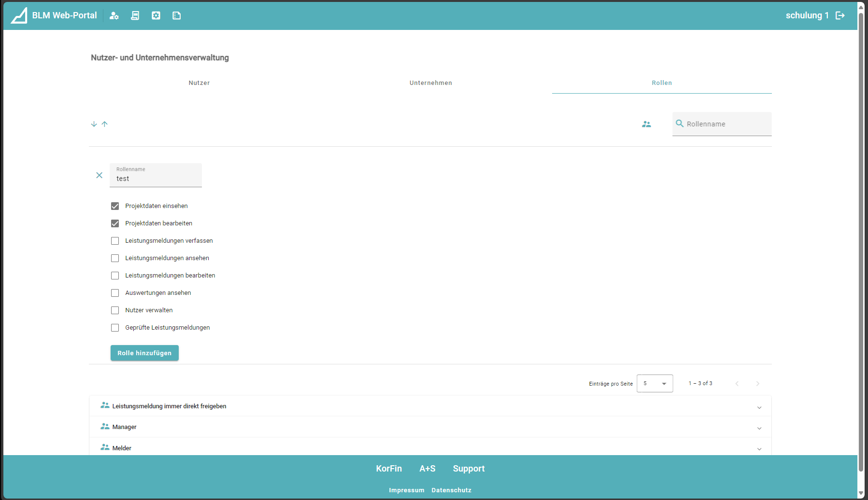Switch to the Nutzer tab
This screenshot has width=868, height=500.
199,83
